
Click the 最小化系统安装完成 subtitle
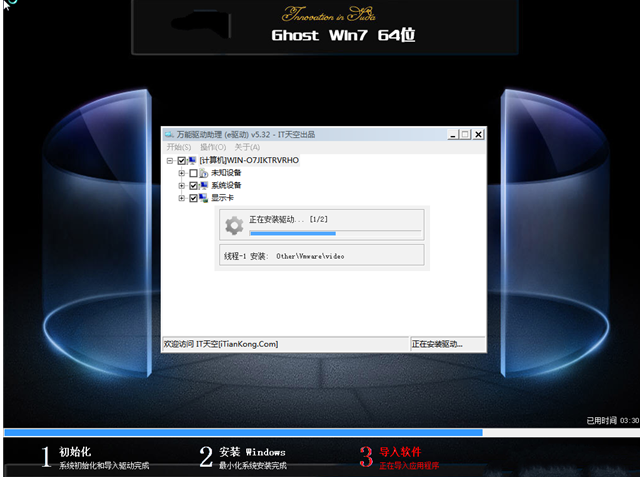(x=253, y=466)
